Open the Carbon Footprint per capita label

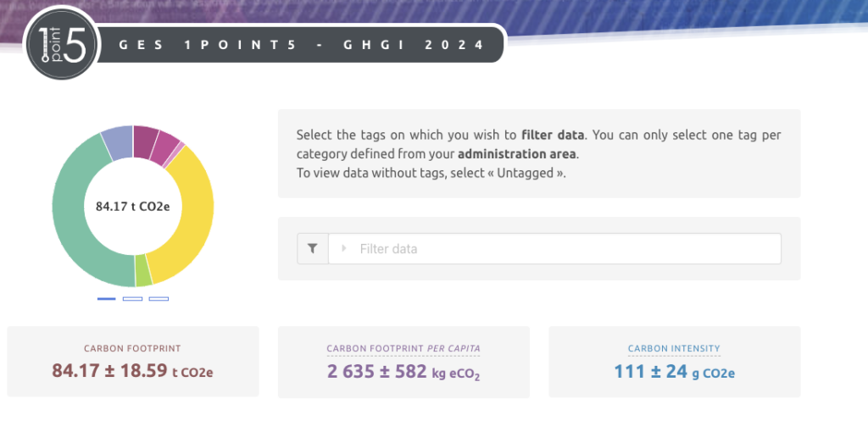pyautogui.click(x=403, y=348)
